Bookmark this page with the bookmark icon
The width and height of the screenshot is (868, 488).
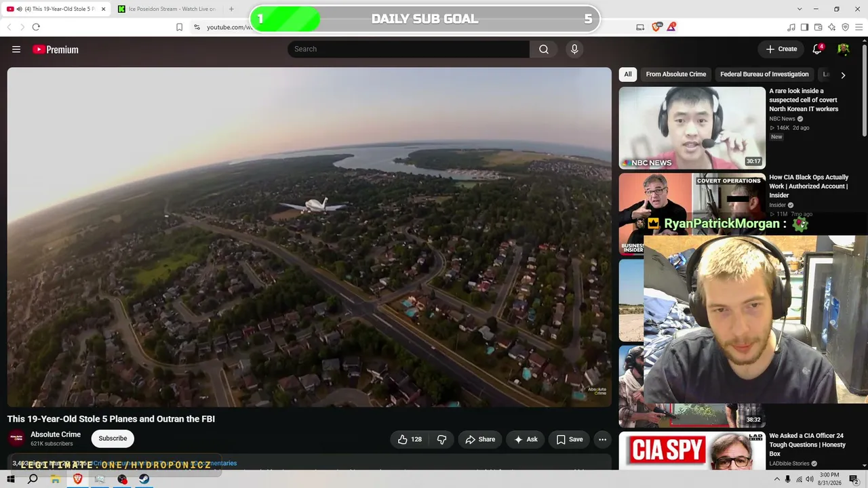tap(179, 27)
